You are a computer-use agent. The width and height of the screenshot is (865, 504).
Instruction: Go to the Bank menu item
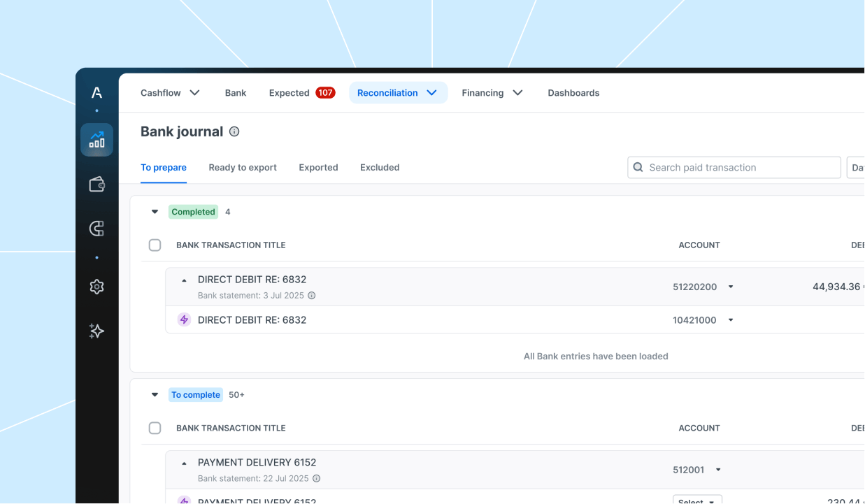(x=236, y=93)
